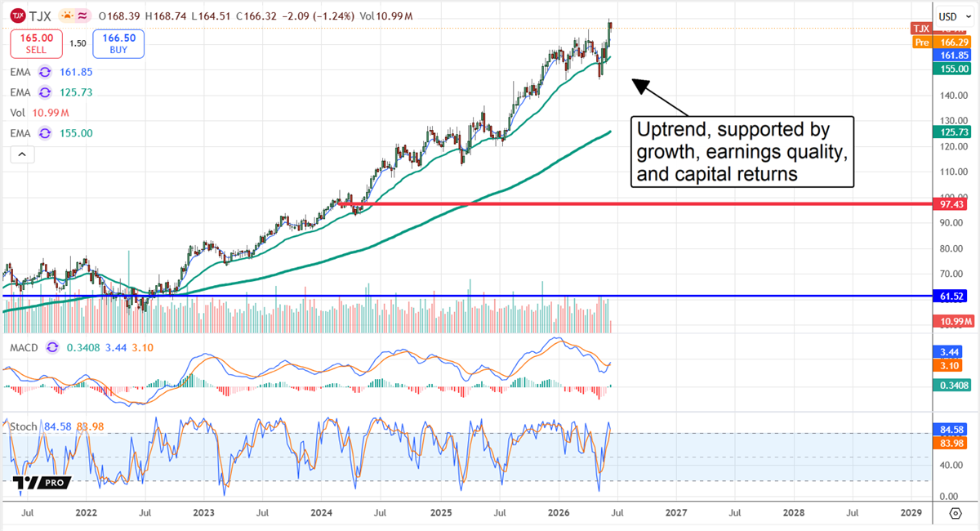The image size is (980, 531).
Task: Click the TJX company logo icon
Action: coord(19,16)
